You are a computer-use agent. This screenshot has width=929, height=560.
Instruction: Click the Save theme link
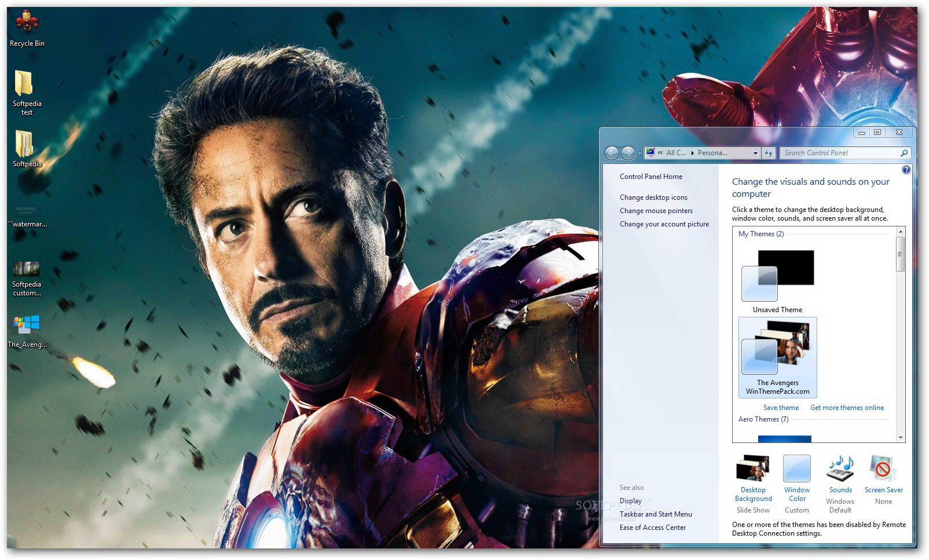pyautogui.click(x=781, y=408)
